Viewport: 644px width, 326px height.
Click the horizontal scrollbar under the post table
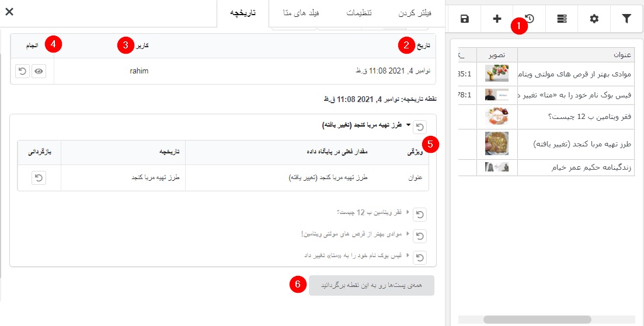click(537, 320)
